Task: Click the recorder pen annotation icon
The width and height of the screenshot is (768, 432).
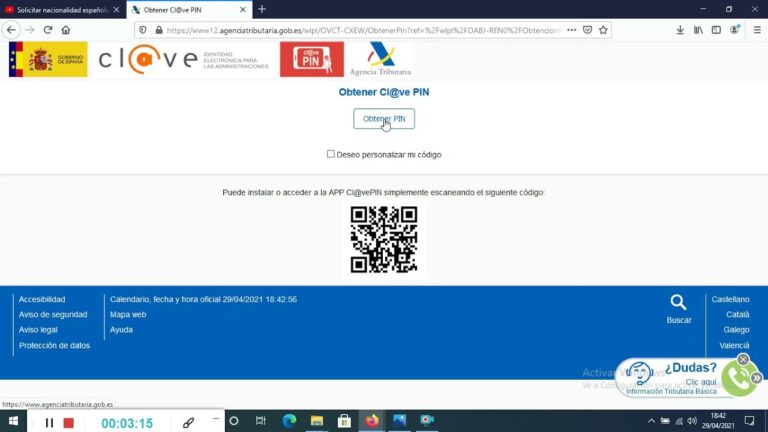Action: click(x=189, y=423)
